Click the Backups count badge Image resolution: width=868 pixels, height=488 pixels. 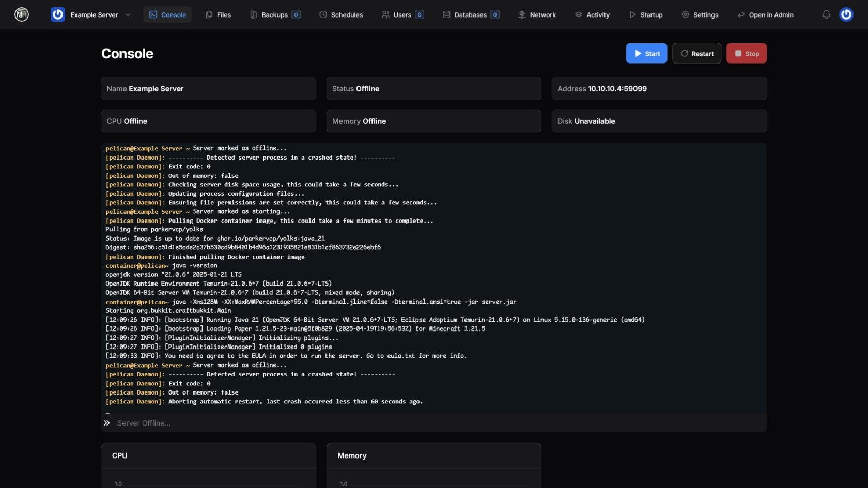(296, 14)
